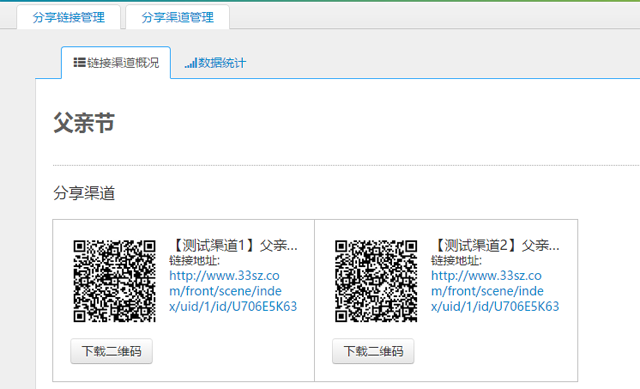
Task: Click the 链接地址 label in 测试渠道1
Action: (194, 260)
